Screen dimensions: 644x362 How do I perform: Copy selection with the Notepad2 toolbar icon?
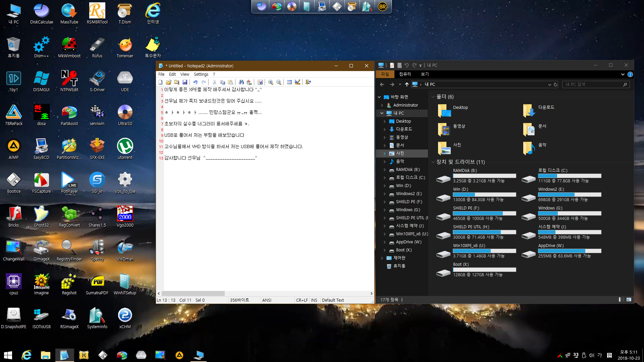tap(222, 82)
